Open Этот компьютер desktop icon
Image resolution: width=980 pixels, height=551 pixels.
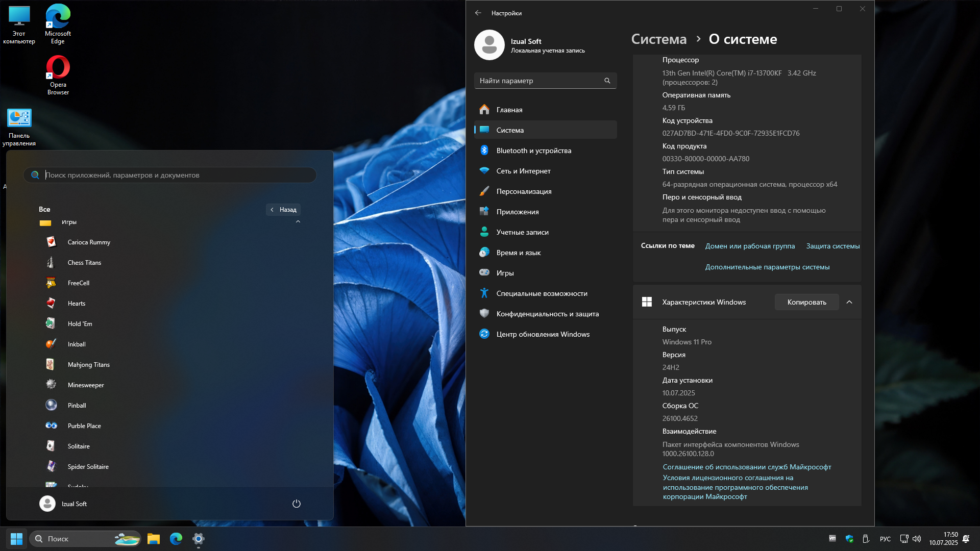pyautogui.click(x=19, y=25)
